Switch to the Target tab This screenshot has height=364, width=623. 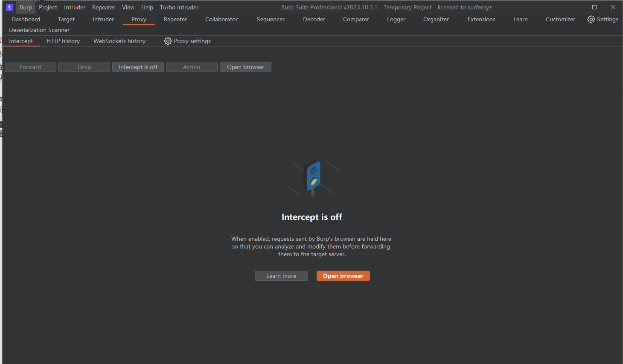tap(66, 19)
